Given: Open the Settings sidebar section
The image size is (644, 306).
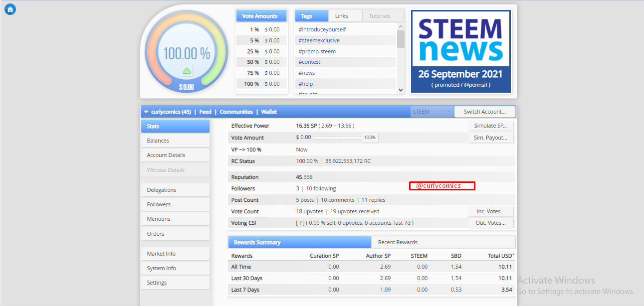Looking at the screenshot, I should (175, 283).
